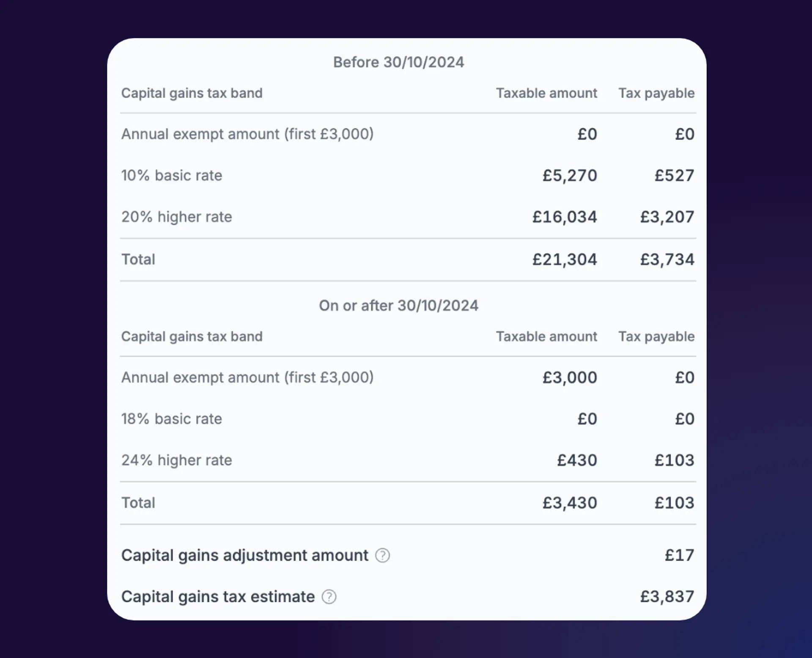This screenshot has height=658, width=812.
Task: Show tooltip for Capital gains tax estimate
Action: (x=329, y=597)
